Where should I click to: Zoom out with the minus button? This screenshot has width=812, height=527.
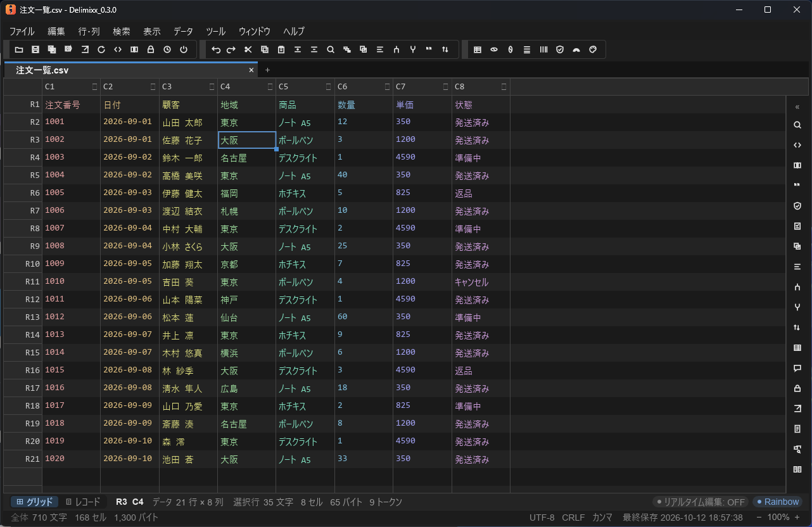coord(759,517)
